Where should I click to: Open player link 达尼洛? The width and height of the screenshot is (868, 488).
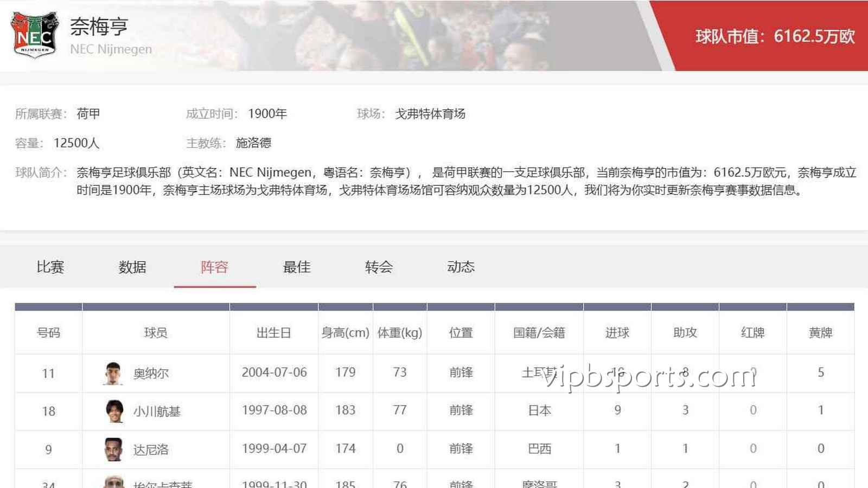tap(151, 450)
